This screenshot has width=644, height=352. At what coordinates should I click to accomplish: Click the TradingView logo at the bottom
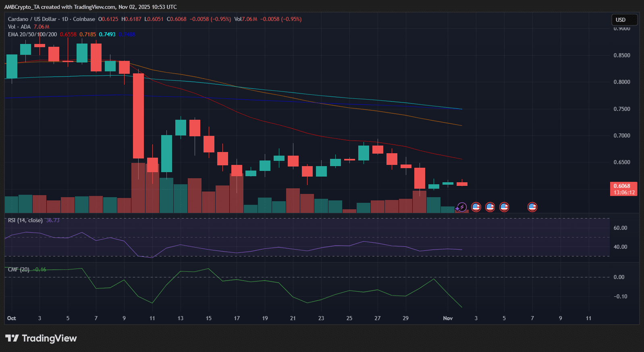tap(41, 338)
